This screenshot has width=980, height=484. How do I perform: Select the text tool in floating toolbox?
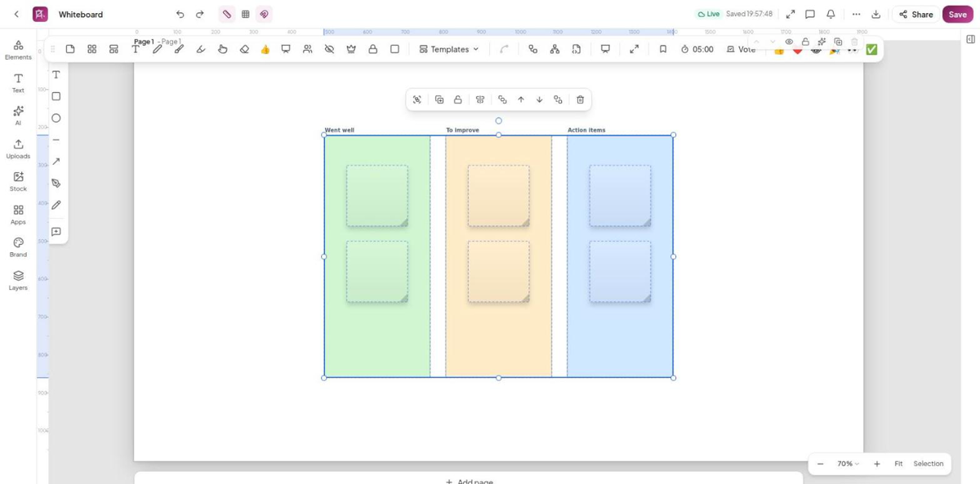[x=56, y=75]
